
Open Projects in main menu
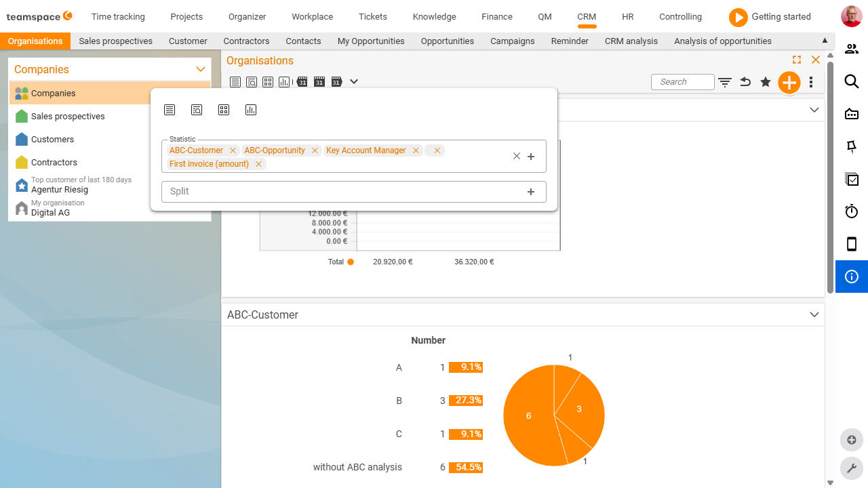[186, 16]
